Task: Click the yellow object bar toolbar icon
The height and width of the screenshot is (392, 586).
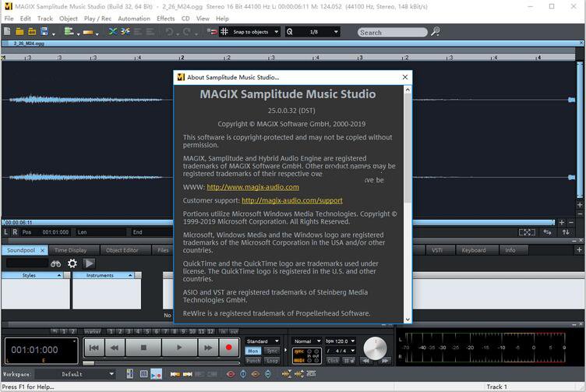Action: (x=88, y=33)
